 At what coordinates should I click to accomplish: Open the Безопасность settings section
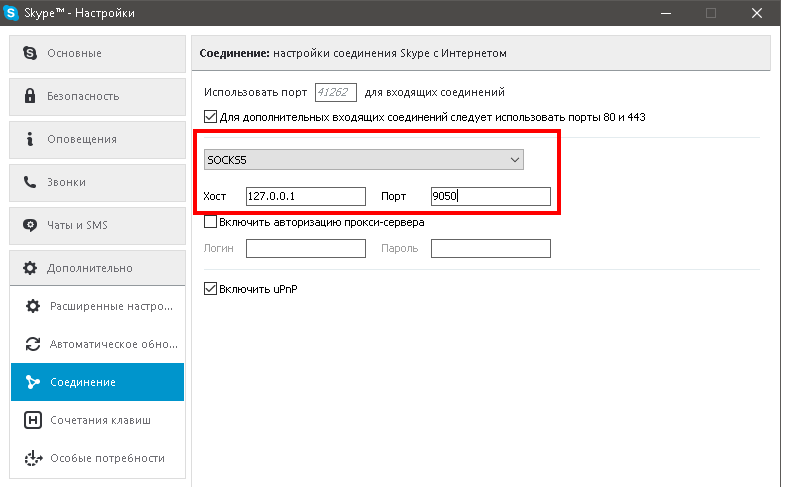[x=97, y=97]
